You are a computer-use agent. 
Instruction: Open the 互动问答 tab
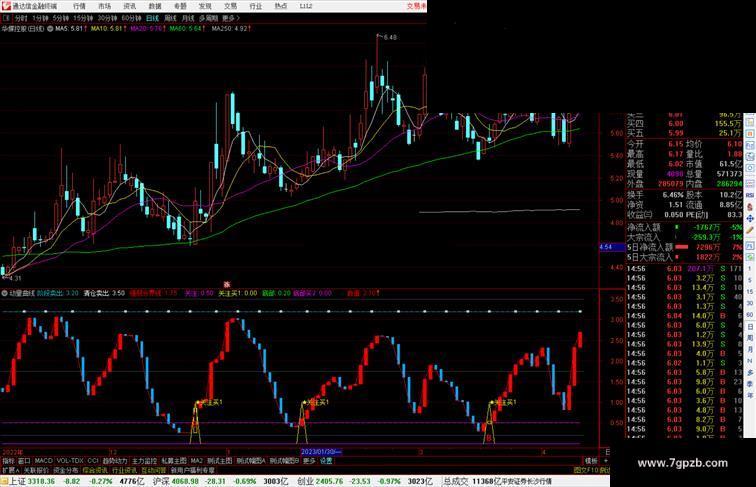pyautogui.click(x=153, y=470)
